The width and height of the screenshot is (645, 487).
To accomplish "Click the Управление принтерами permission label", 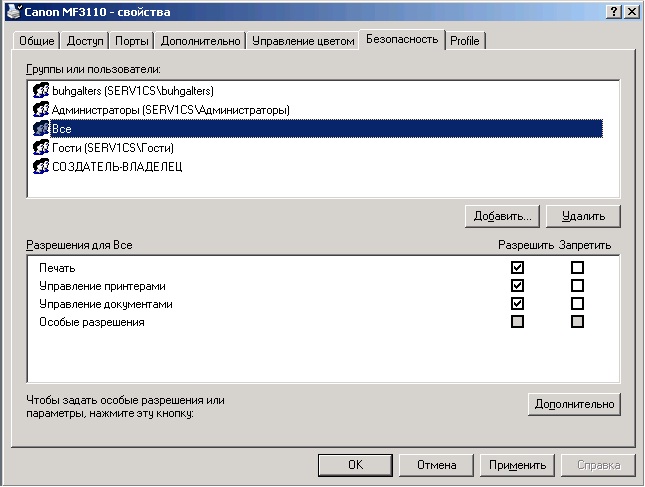I will [102, 286].
